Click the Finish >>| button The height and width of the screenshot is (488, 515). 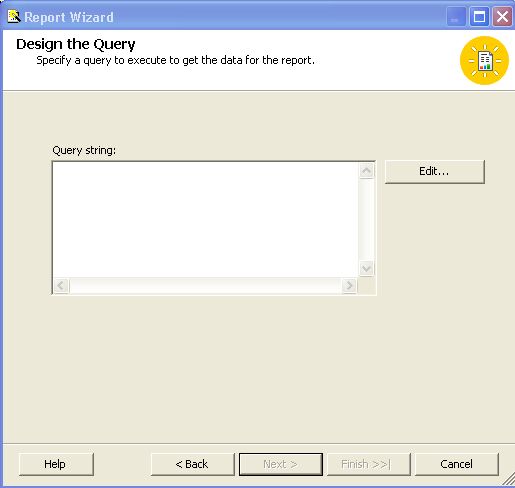[x=369, y=464]
